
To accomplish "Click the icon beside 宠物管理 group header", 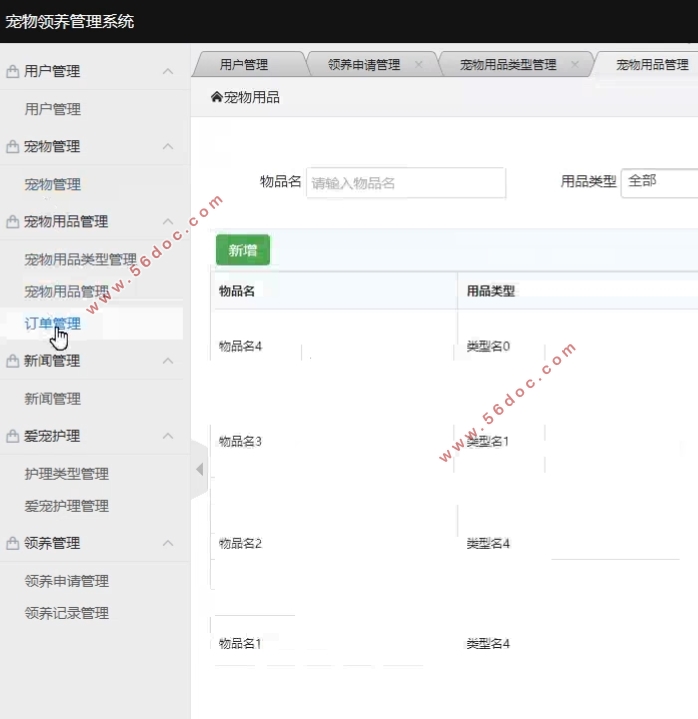I will [13, 147].
